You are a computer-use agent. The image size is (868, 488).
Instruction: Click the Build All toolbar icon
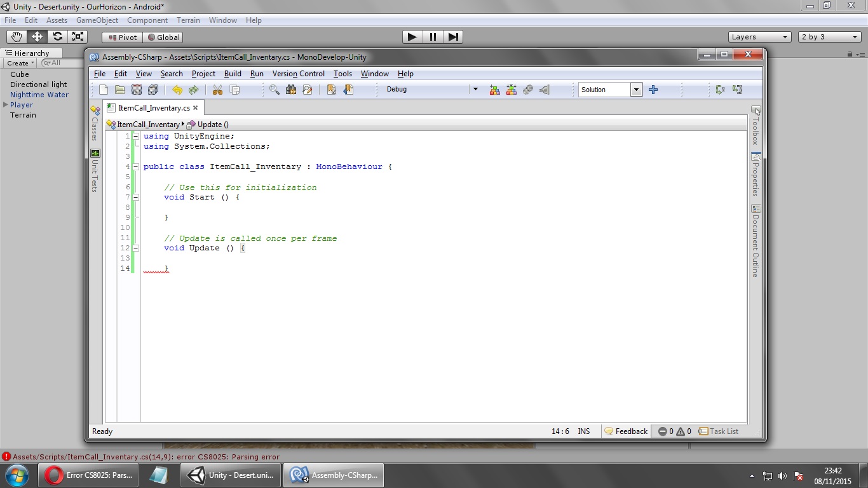pyautogui.click(x=495, y=90)
